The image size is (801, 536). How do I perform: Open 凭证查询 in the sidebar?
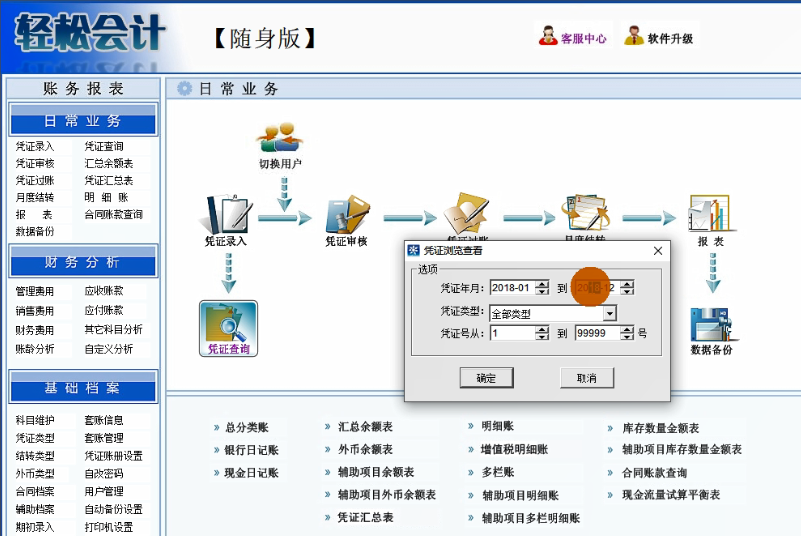pyautogui.click(x=104, y=146)
